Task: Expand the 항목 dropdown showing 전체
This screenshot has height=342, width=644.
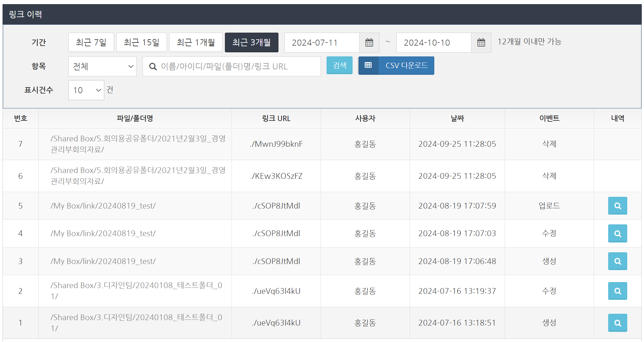Action: (102, 67)
